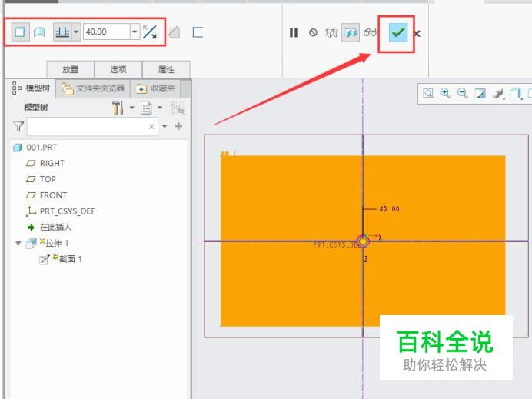Switch to 模型树 tab
Screen dimensions: 532x399
(x=31, y=88)
